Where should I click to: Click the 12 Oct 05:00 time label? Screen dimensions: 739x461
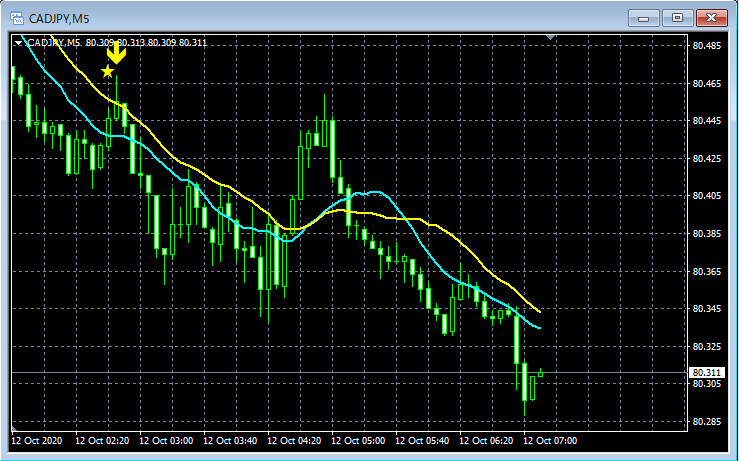pos(358,441)
